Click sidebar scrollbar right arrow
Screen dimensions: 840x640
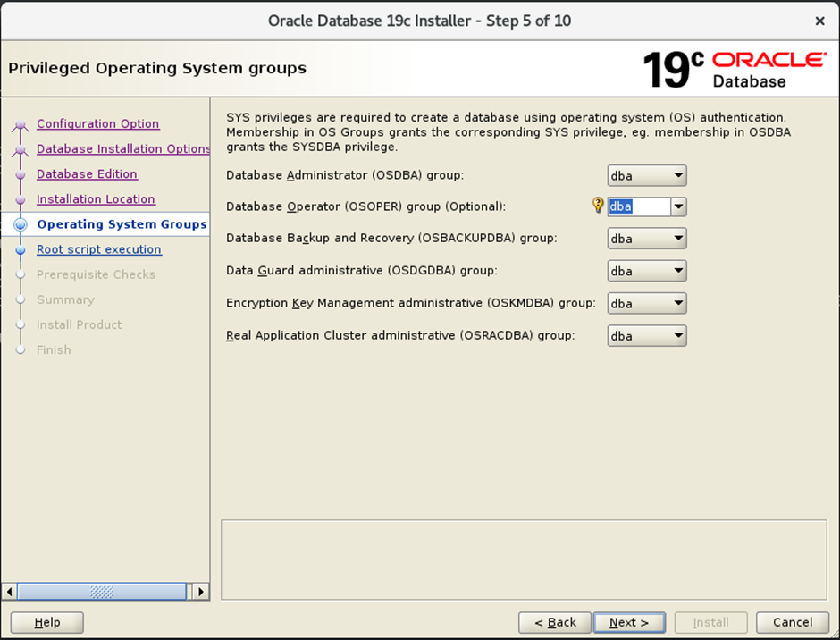tap(201, 592)
